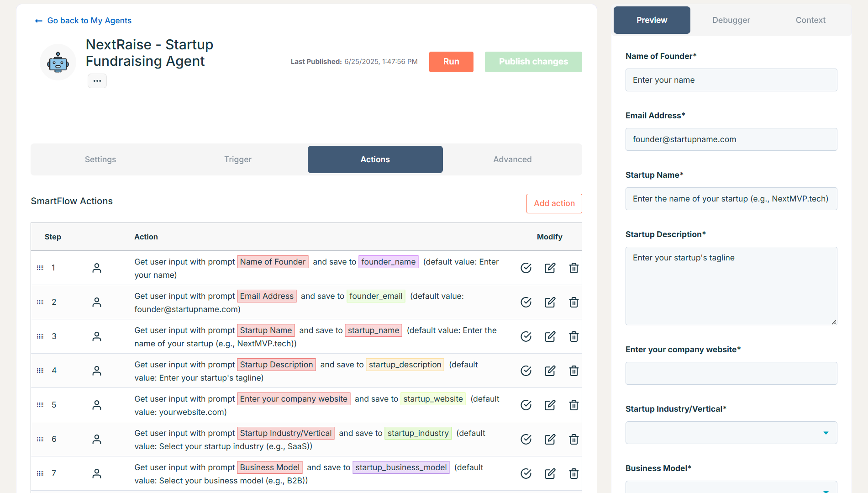Click the user icon in step 2 row
The image size is (868, 493).
[x=97, y=302]
